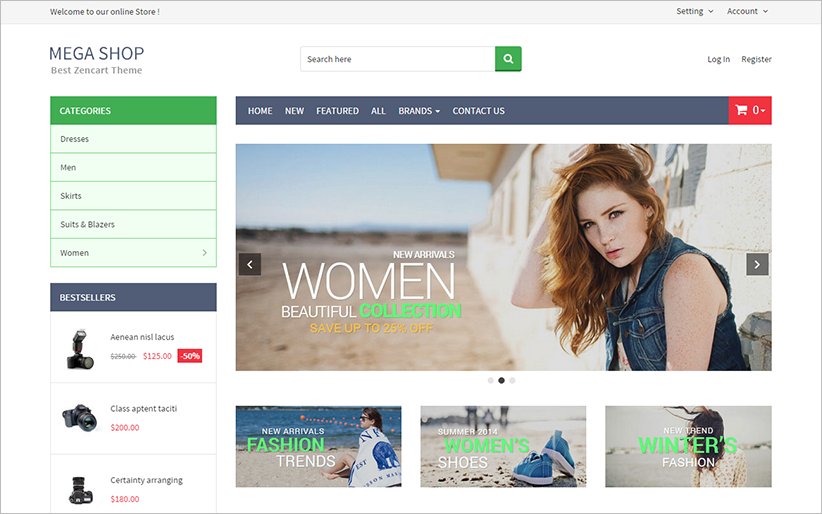Click the $125.00 sale price
The height and width of the screenshot is (514, 822).
tap(157, 356)
